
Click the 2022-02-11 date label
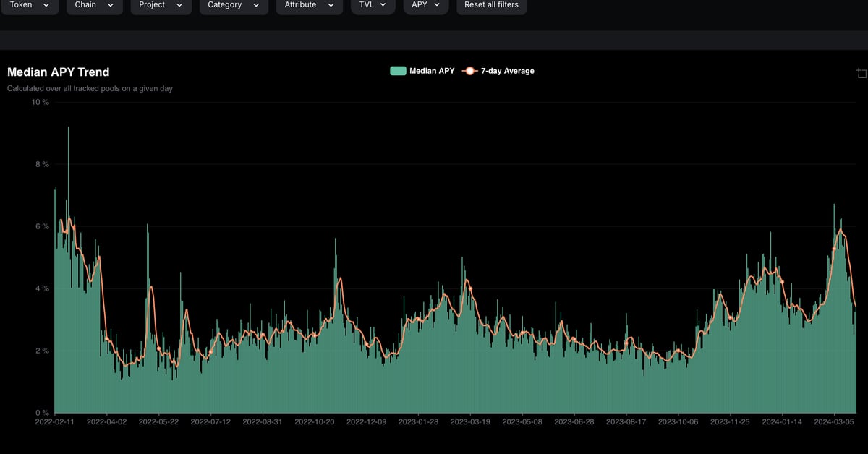55,421
